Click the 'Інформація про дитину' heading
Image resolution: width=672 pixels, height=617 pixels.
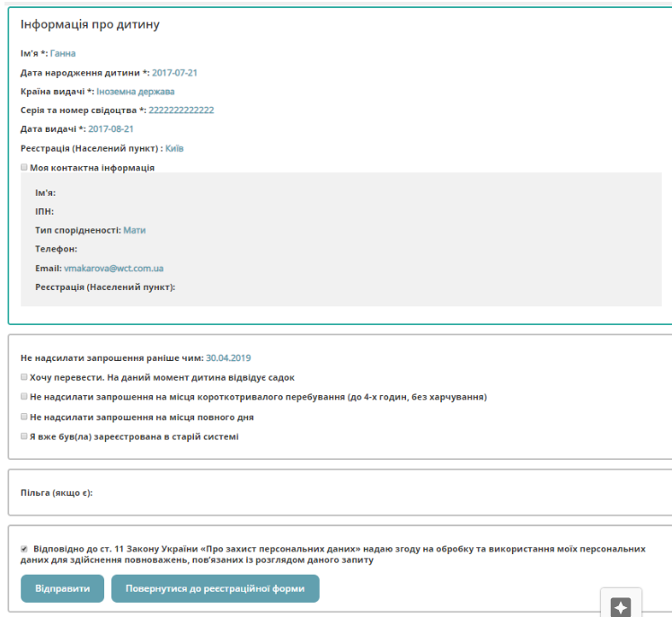(90, 24)
